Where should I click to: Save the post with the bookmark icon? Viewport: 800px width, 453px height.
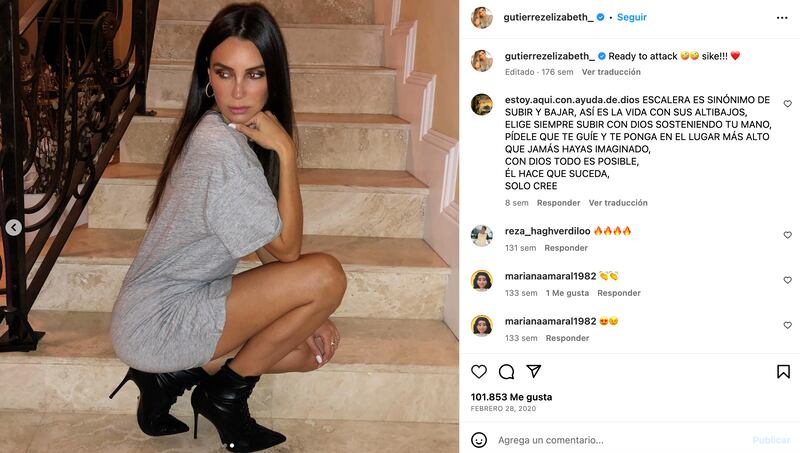click(783, 371)
